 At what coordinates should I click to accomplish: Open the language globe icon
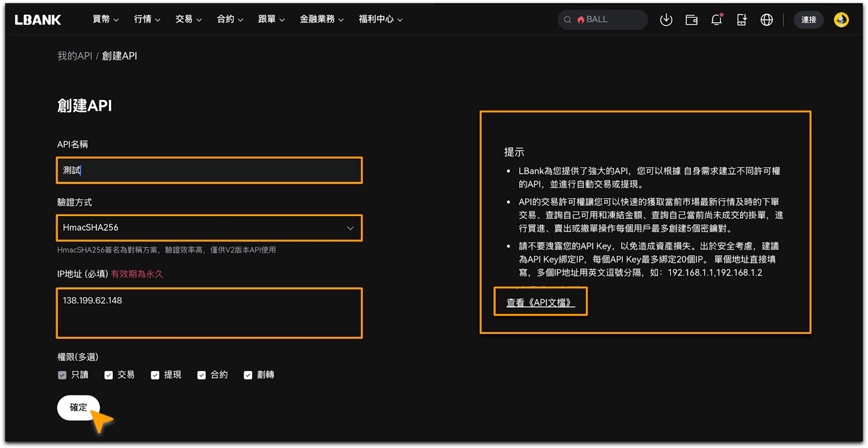tap(767, 20)
